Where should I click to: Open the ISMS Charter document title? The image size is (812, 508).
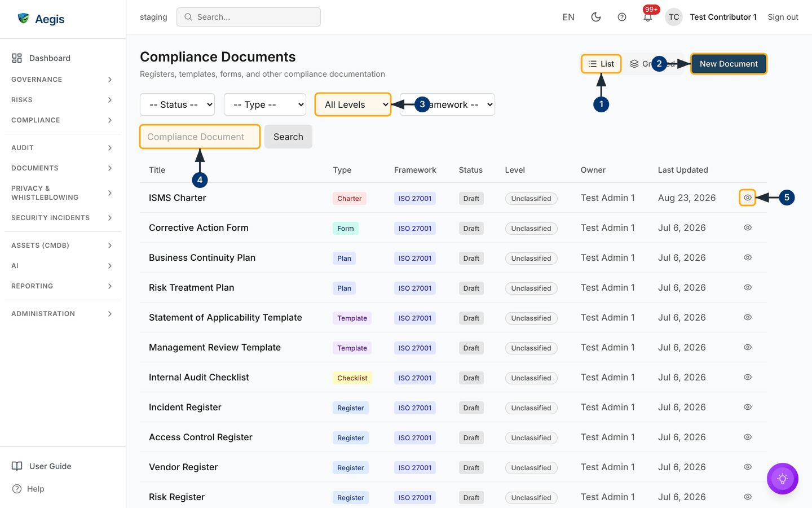click(x=178, y=198)
